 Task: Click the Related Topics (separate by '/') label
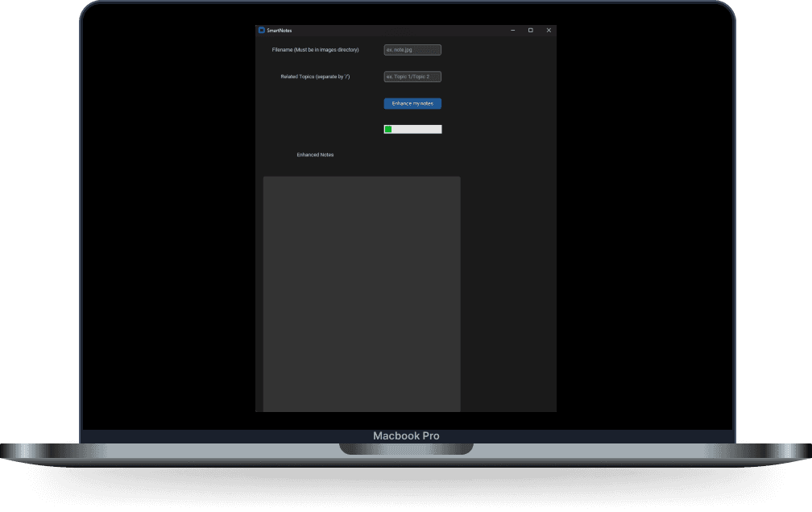click(315, 77)
